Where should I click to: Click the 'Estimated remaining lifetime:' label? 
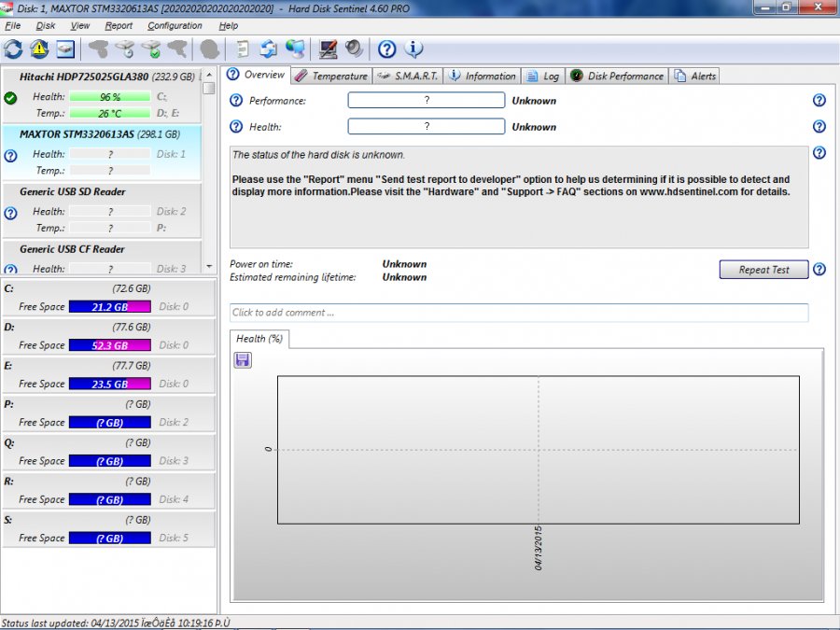pyautogui.click(x=293, y=277)
